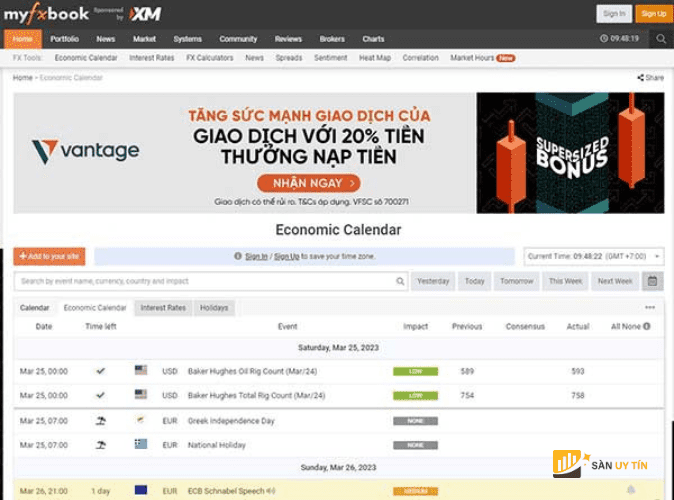
Task: Open Heat Map link
Action: 375,58
